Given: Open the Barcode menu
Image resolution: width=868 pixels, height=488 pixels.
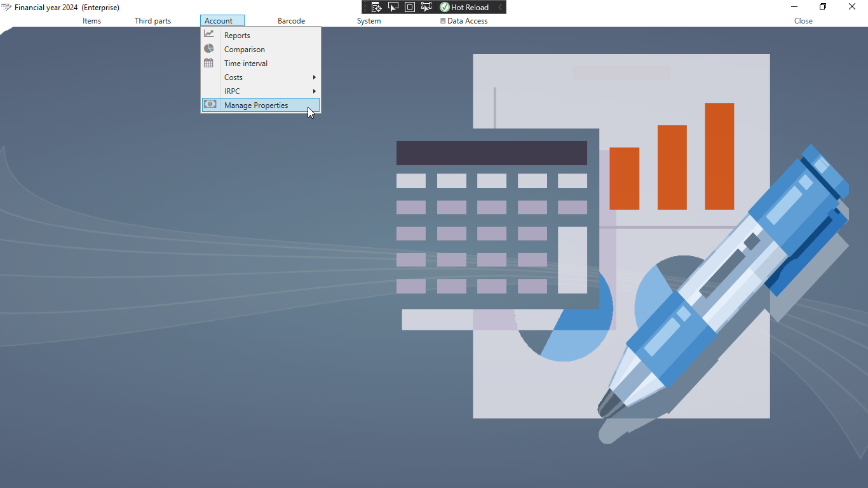Looking at the screenshot, I should pyautogui.click(x=291, y=21).
